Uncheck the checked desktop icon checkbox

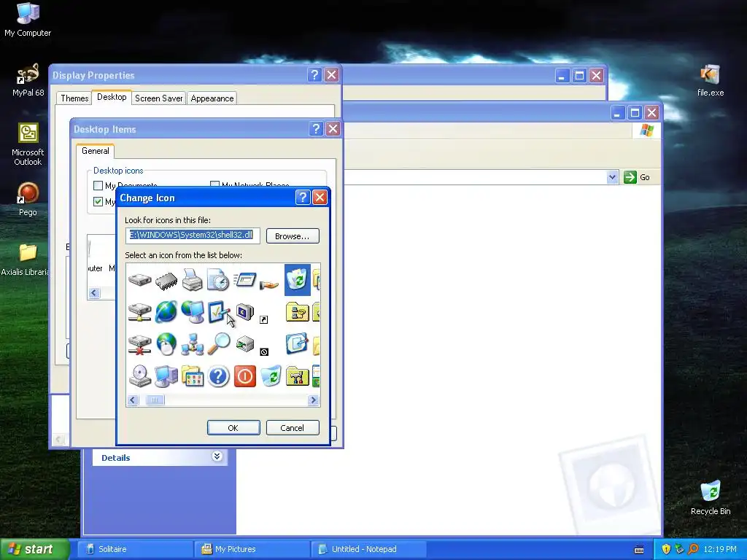point(98,201)
